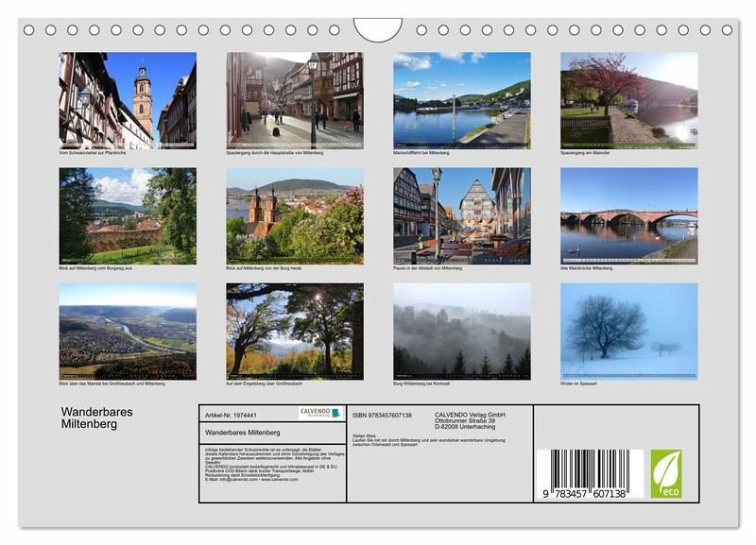The height and width of the screenshot is (545, 756).
Task: Click the calendar hanger cutout at top
Action: pos(378,28)
